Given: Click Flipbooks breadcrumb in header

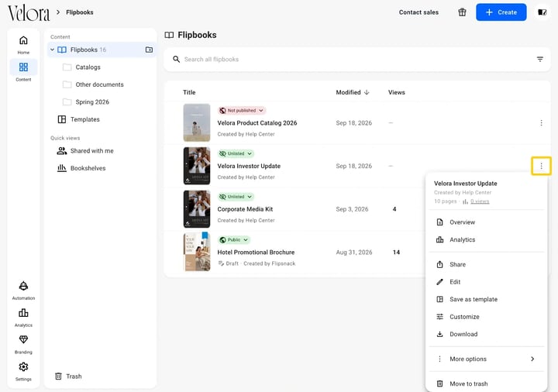Looking at the screenshot, I should click(x=80, y=12).
